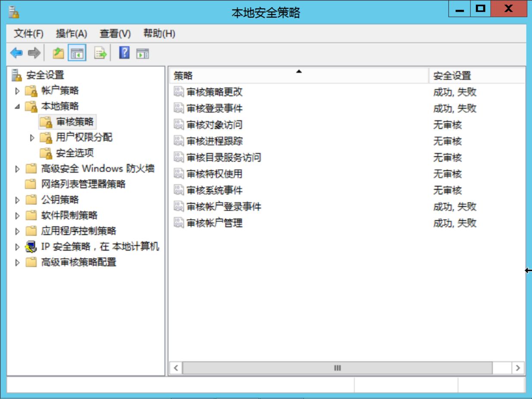Click the horizontal scrollbar thumb
Screen dimensions: 532x399
(337, 368)
